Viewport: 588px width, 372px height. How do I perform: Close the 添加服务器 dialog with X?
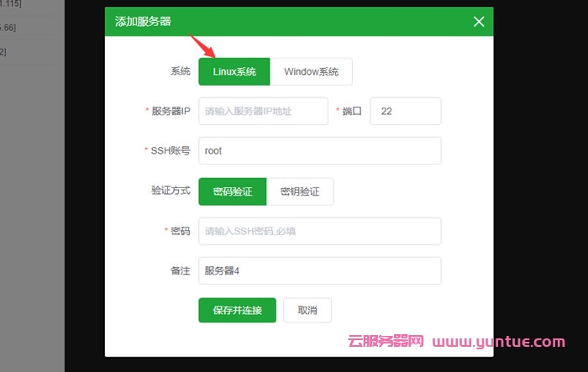[x=479, y=22]
